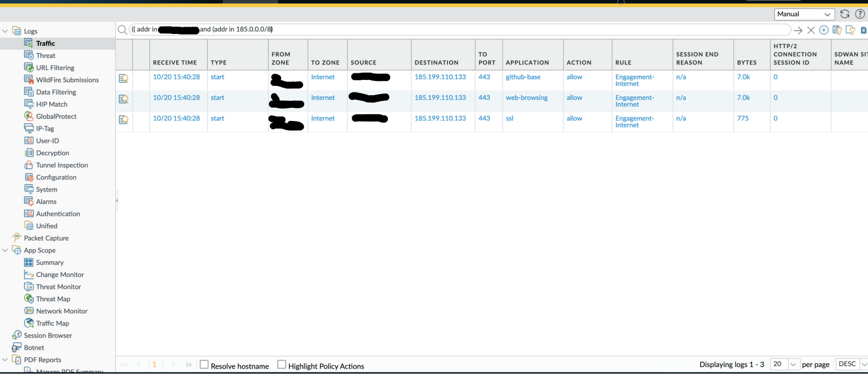Open the Help question mark icon
This screenshot has width=868, height=378.
(860, 14)
